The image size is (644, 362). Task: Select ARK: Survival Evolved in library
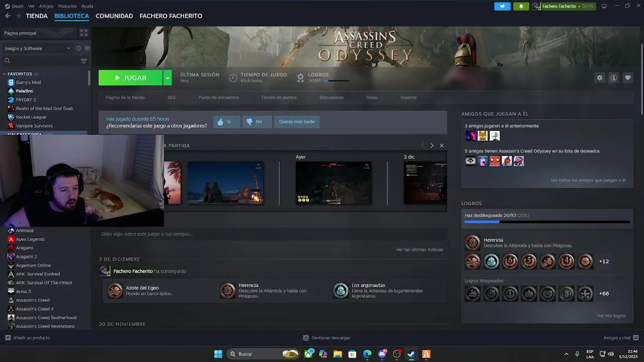pos(38,274)
